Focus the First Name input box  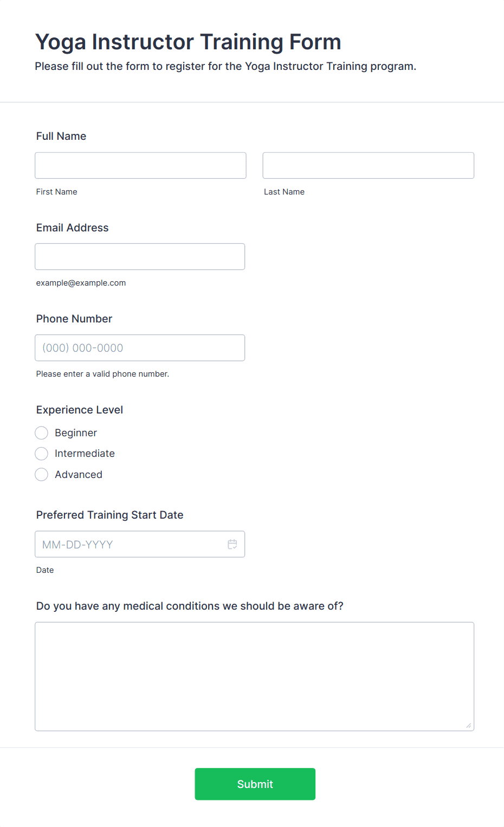[x=140, y=165]
